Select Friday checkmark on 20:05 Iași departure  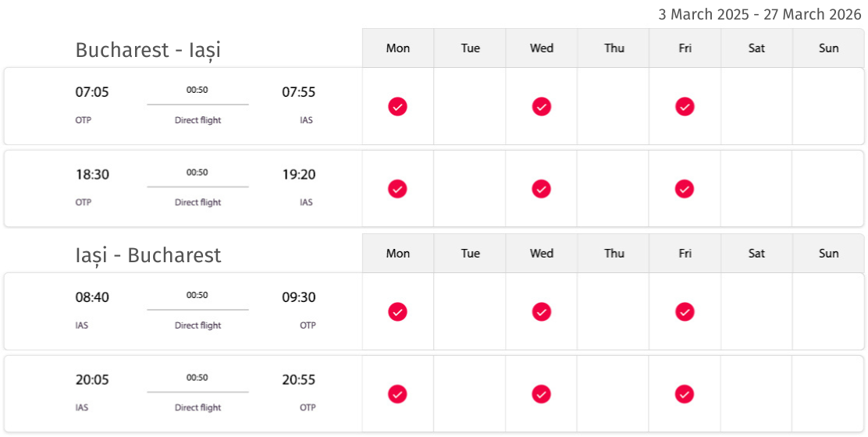click(685, 394)
